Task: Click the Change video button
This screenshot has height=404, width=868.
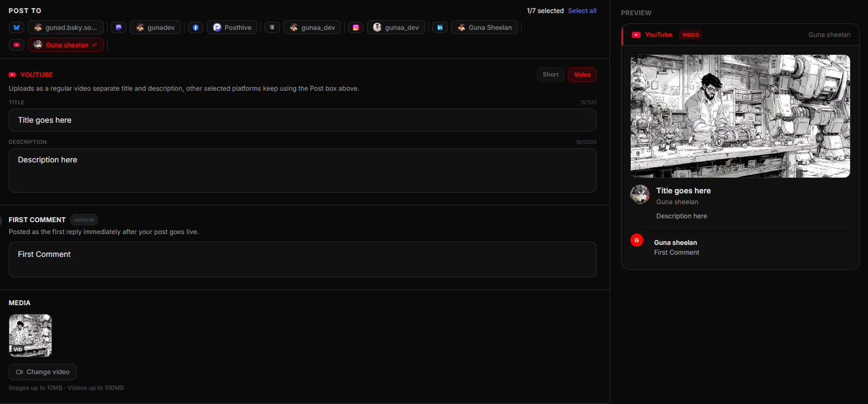Action: (x=42, y=372)
